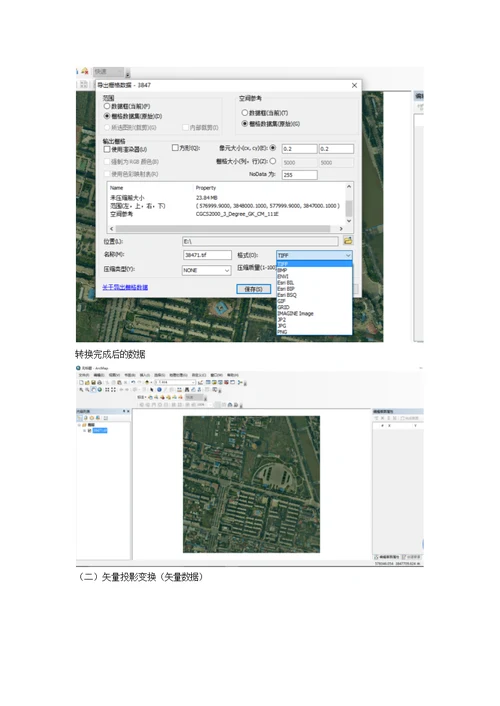This screenshot has height=706, width=500.
Task: Click the NoData value field showing 255
Action: click(x=300, y=175)
